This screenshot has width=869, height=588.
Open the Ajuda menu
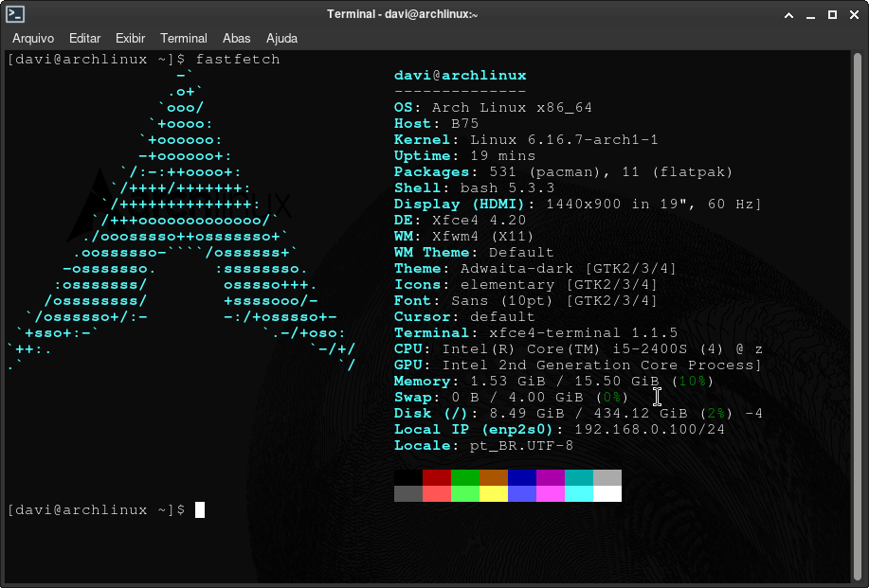[x=281, y=39]
